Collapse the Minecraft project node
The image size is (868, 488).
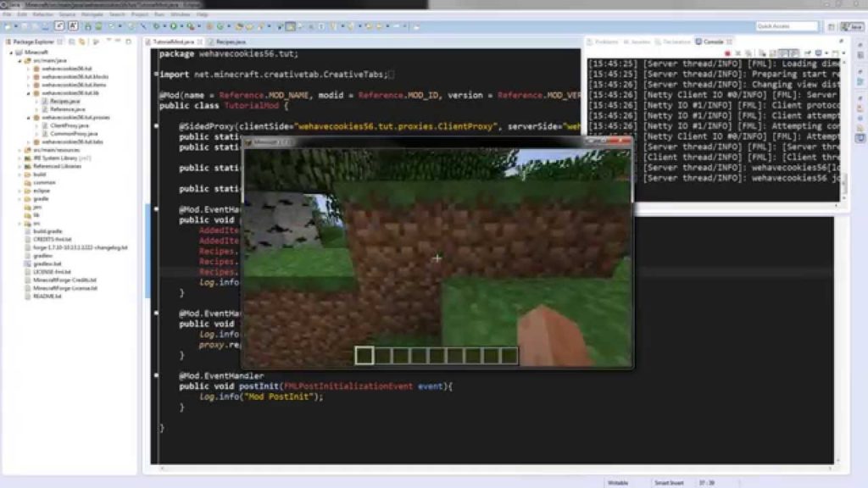(x=11, y=52)
